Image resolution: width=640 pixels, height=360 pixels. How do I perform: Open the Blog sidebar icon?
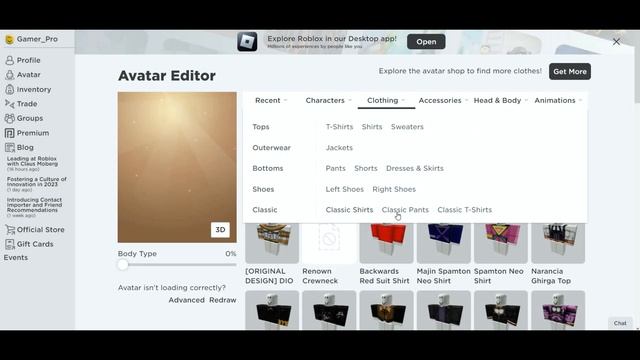click(x=9, y=147)
